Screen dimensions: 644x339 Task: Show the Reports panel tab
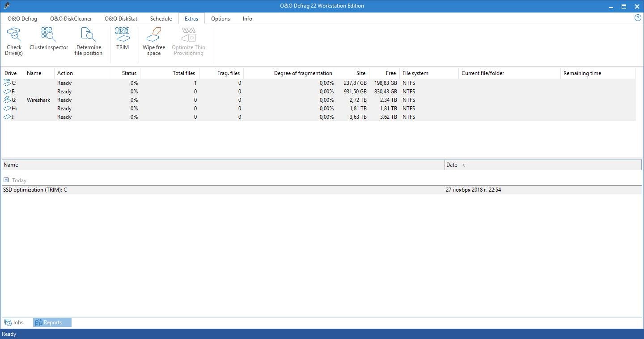tap(52, 322)
